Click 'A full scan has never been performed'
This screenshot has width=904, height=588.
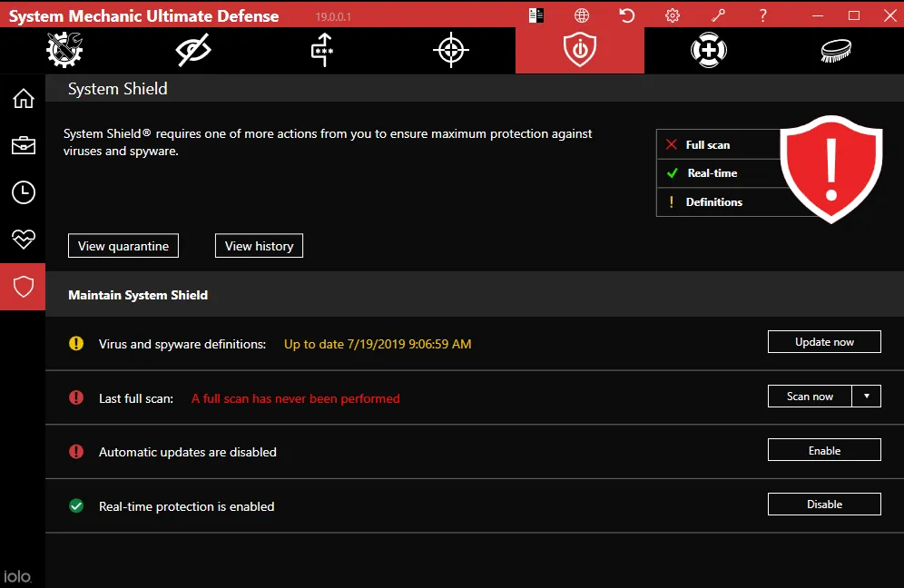click(x=296, y=398)
